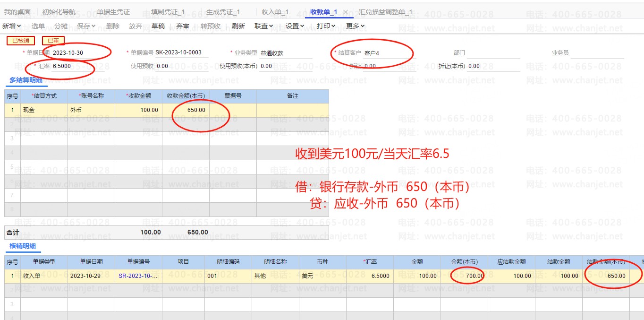Select the 多结算明细 section tab
This screenshot has height=320, width=644.
pos(26,80)
